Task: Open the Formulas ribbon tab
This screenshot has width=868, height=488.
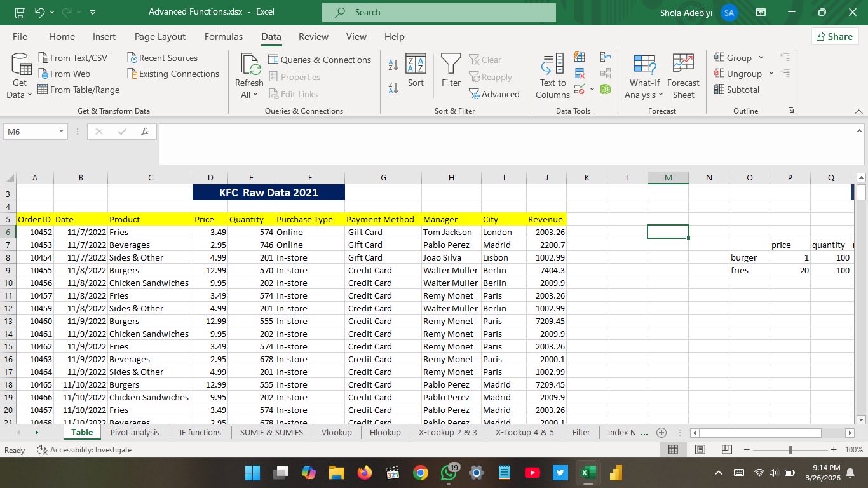Action: tap(223, 37)
